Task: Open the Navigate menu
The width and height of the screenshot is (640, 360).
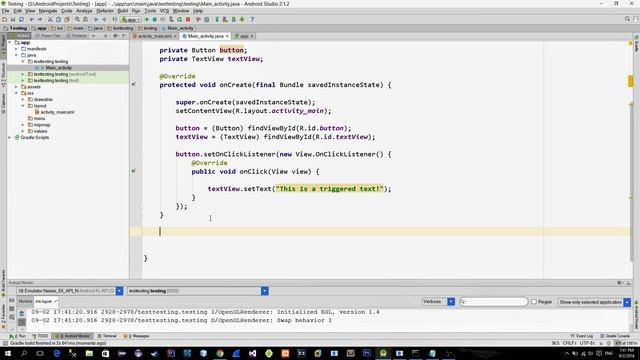Action: pos(48,11)
